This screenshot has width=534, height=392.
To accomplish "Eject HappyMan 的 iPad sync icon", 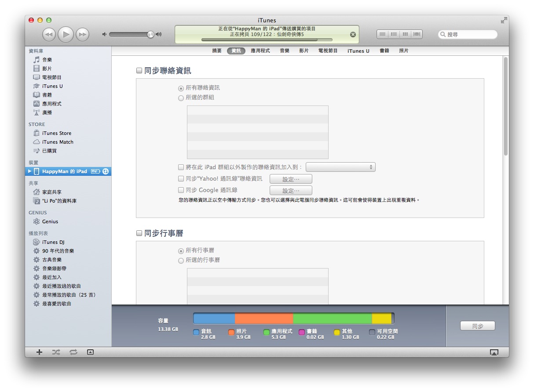I will click(106, 171).
